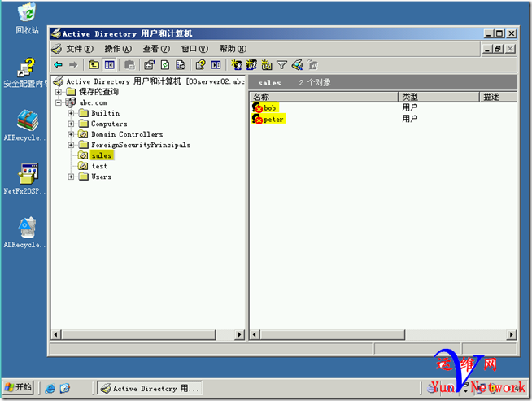This screenshot has width=532, height=401.
Task: Select the Active Directory root tree node
Action: pyautogui.click(x=155, y=81)
